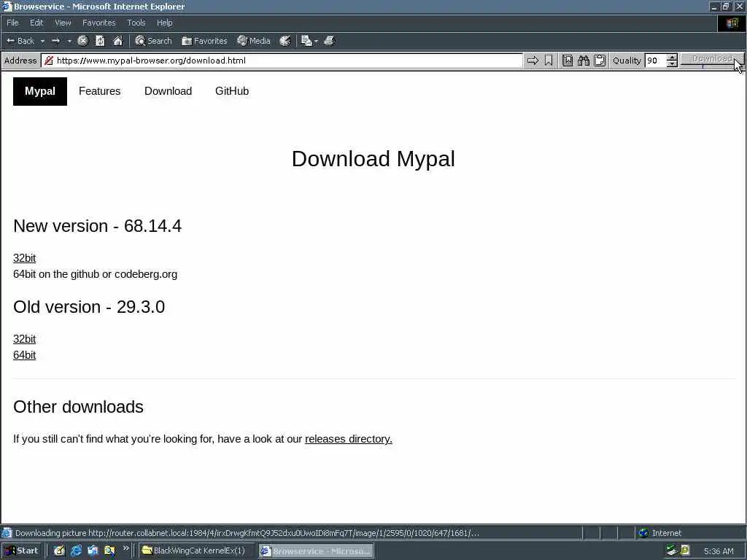Screen dimensions: 747x560
Task: Click the 'Download Mypal' page heading
Action: pyautogui.click(x=373, y=158)
